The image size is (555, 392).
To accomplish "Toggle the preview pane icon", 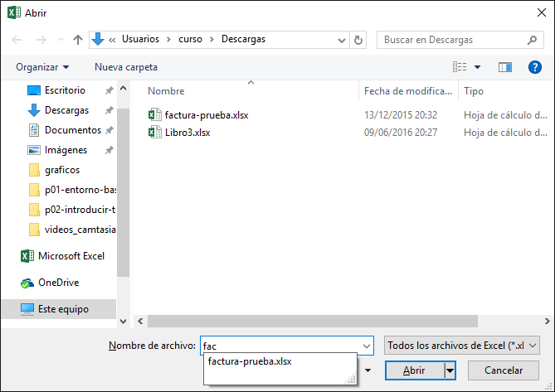I will coord(505,67).
